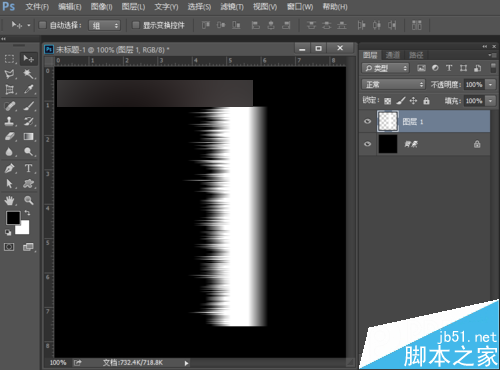Select the Horizontal Type tool
This screenshot has height=370, width=500.
click(x=28, y=168)
